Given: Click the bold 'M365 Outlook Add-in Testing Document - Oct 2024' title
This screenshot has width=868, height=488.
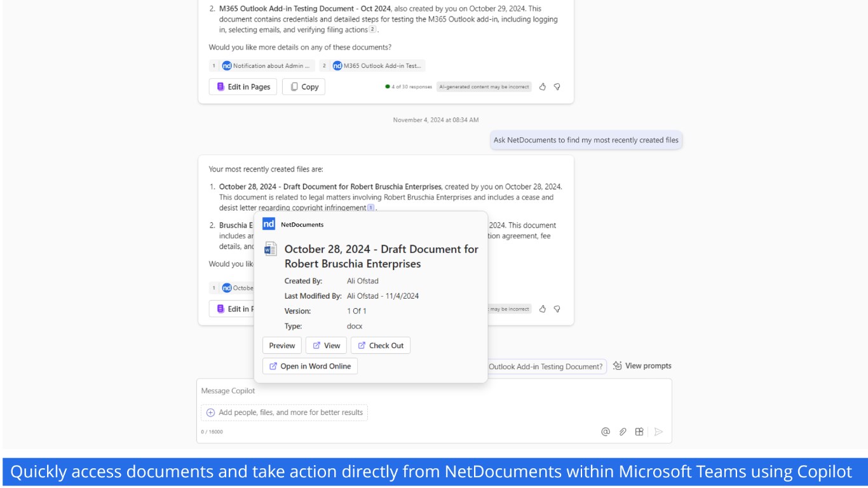Looking at the screenshot, I should tap(305, 9).
